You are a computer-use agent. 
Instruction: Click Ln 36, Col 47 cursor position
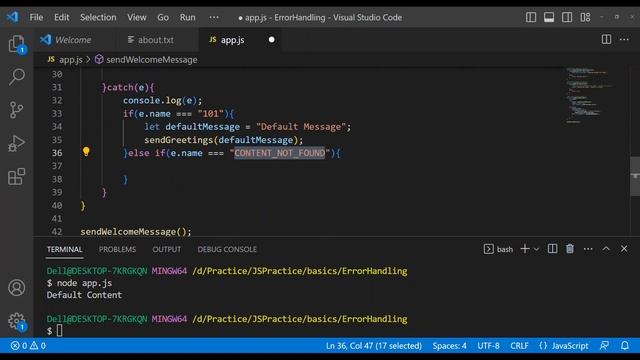point(373,346)
